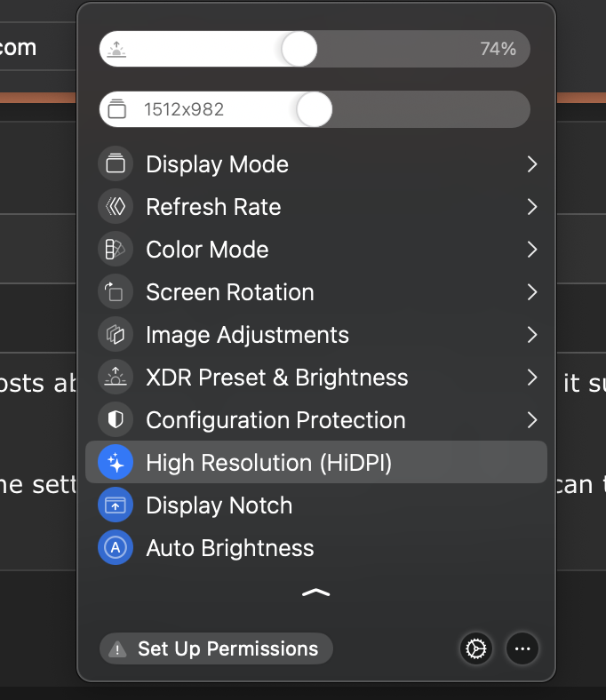
Task: Click the Screen Rotation icon
Action: click(x=116, y=292)
